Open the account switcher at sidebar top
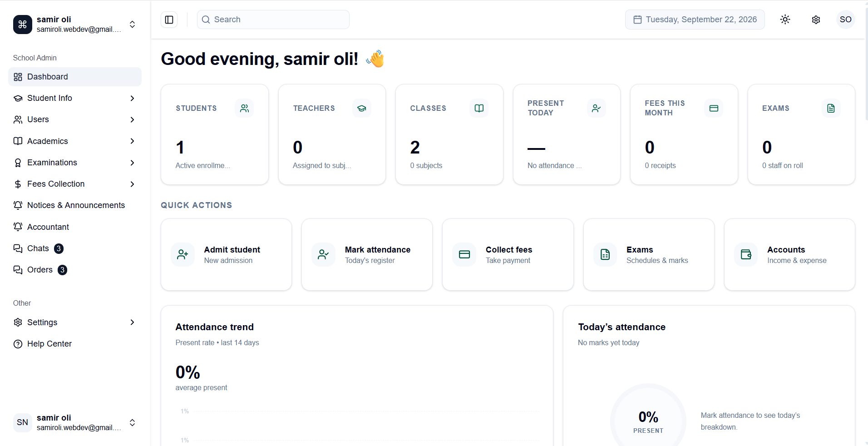The height and width of the screenshot is (446, 868). tap(75, 24)
